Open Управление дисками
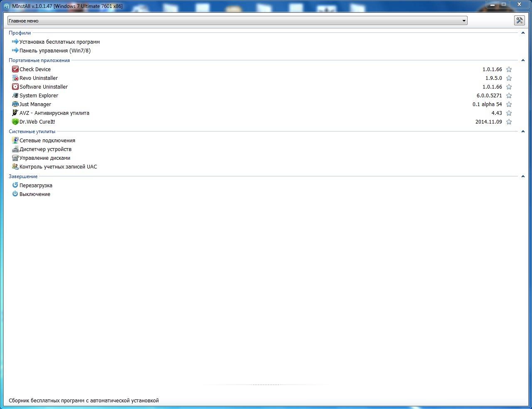 [45, 158]
